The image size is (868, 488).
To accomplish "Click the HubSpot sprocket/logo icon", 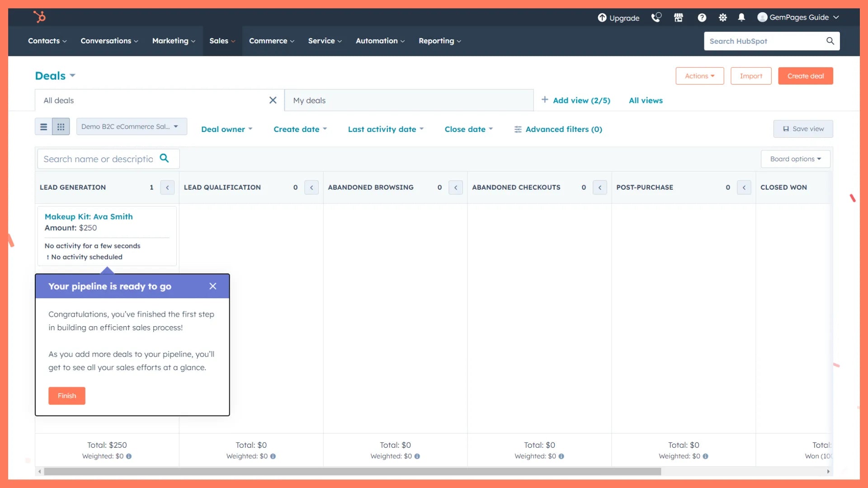I will 39,17.
